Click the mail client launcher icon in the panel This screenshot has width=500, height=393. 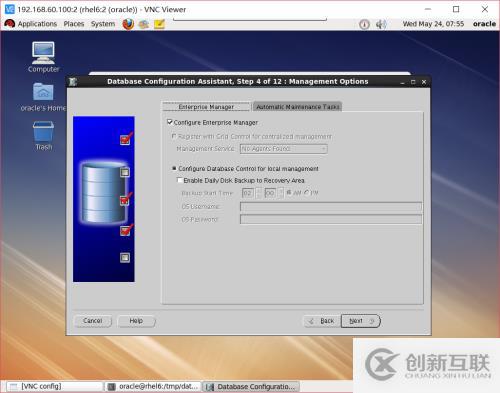pos(144,24)
